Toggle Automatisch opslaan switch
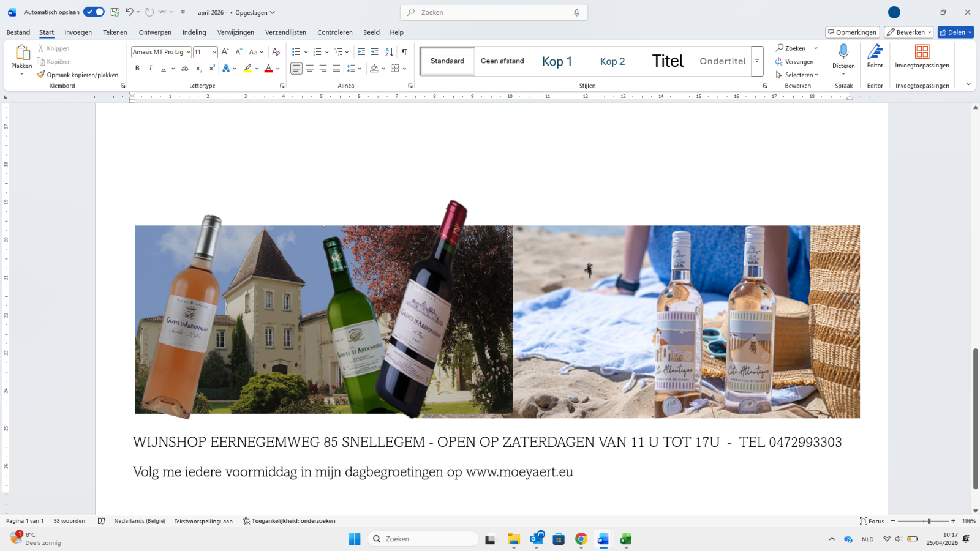This screenshot has width=980, height=551. click(94, 12)
